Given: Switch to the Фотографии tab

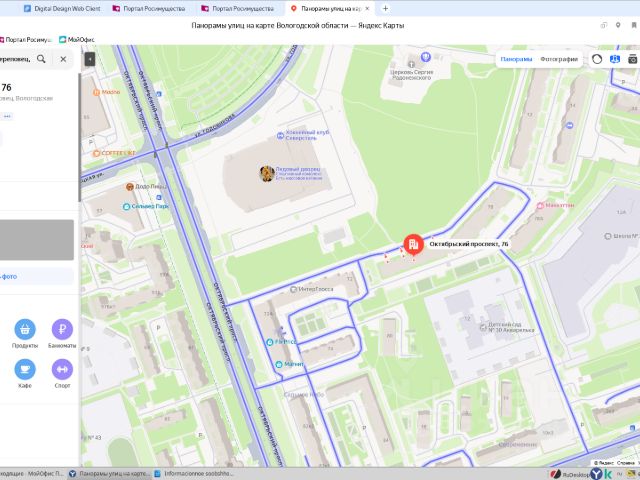Looking at the screenshot, I should 559,59.
